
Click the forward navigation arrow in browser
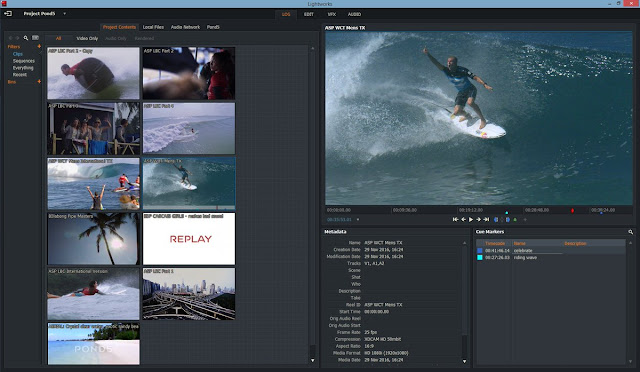[x=17, y=38]
